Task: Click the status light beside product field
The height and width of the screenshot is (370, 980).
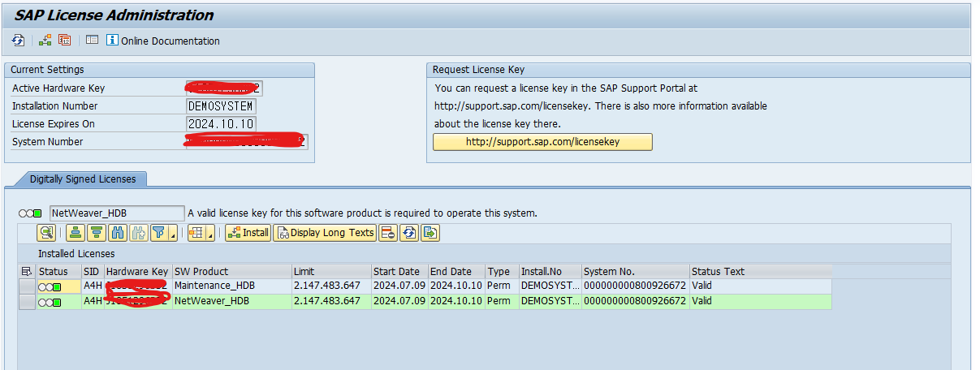Action: [x=30, y=213]
